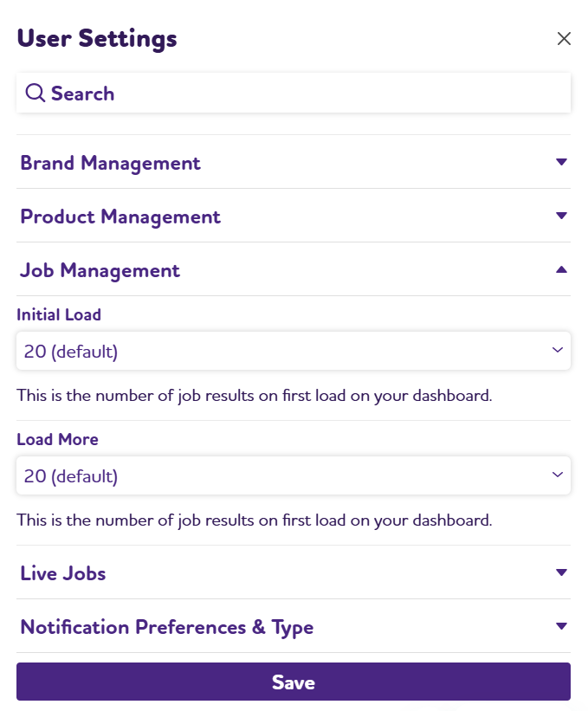
Task: Collapse Job Management with the up arrow
Action: click(561, 269)
